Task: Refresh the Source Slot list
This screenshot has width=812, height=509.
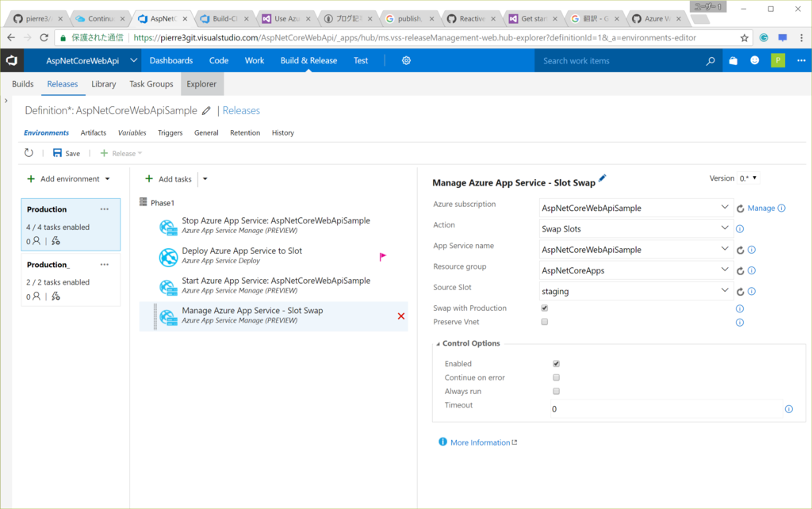Action: click(x=740, y=292)
